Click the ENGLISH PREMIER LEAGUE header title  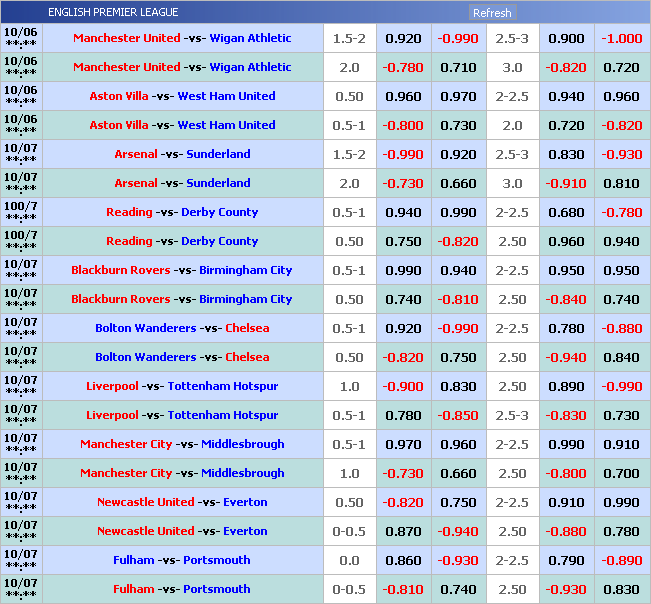113,13
